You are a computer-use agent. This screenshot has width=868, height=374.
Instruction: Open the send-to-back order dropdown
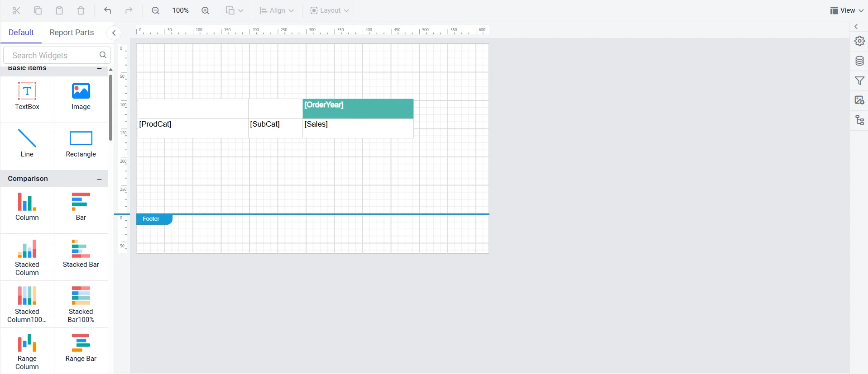coord(235,10)
